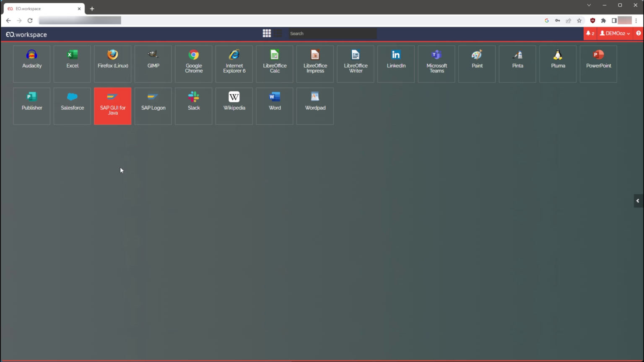Launch SAP GUI for Java
Image resolution: width=644 pixels, height=362 pixels.
tap(113, 106)
